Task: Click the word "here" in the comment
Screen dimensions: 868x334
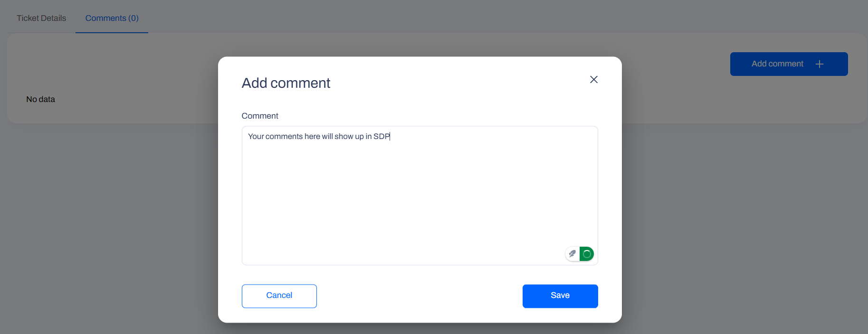Action: pyautogui.click(x=312, y=137)
